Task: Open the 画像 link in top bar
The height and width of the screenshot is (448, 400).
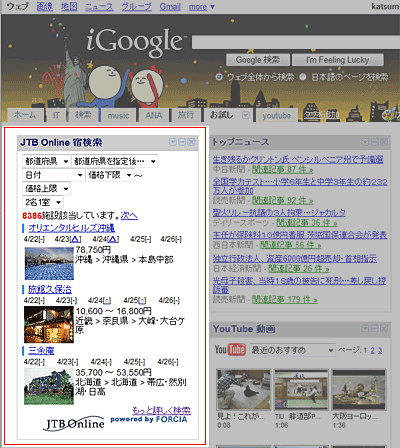Action: (x=45, y=7)
